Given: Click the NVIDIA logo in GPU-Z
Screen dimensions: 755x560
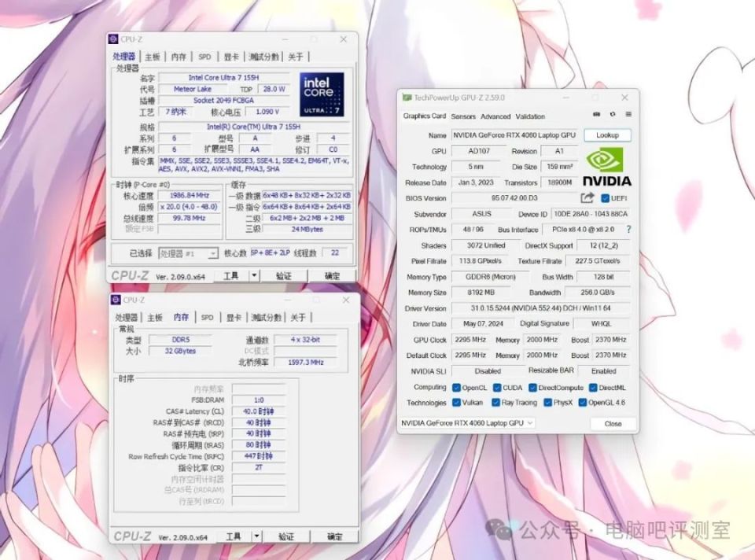Looking at the screenshot, I should pos(604,165).
